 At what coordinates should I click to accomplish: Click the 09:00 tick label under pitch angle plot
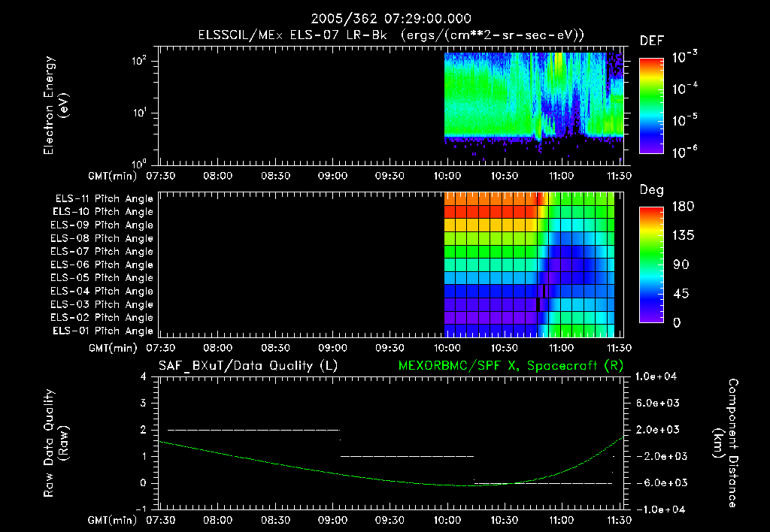click(332, 349)
